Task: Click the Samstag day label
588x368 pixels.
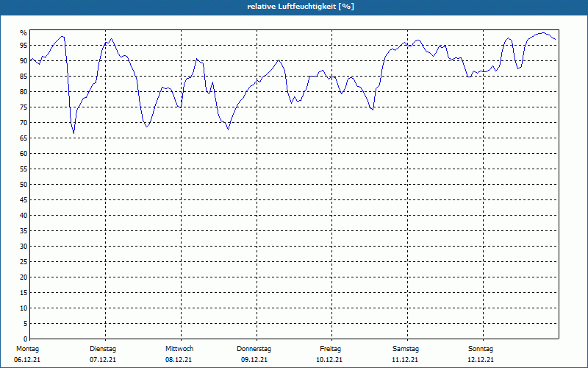Action: tap(406, 349)
